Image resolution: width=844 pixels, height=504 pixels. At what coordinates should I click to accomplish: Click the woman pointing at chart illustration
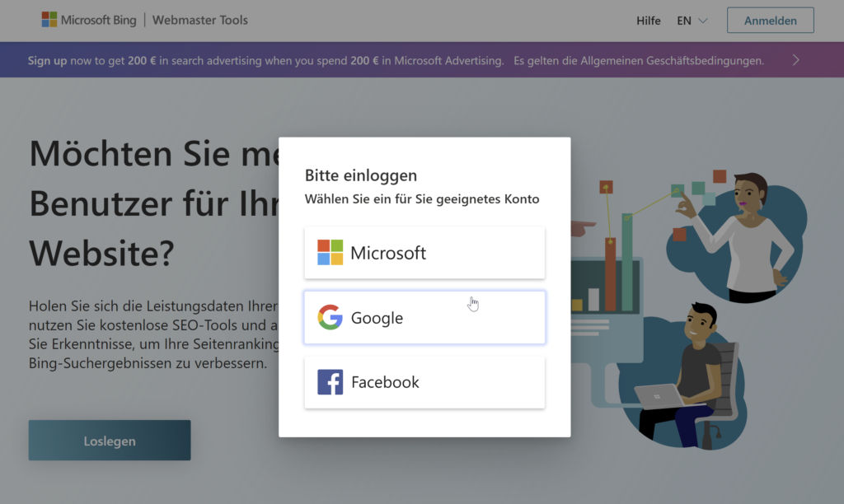(x=743, y=236)
